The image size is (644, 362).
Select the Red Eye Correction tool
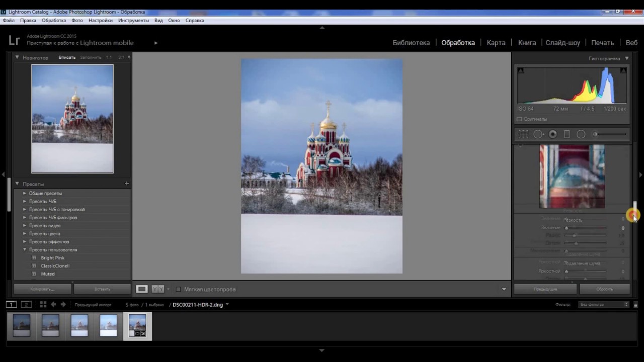(553, 134)
